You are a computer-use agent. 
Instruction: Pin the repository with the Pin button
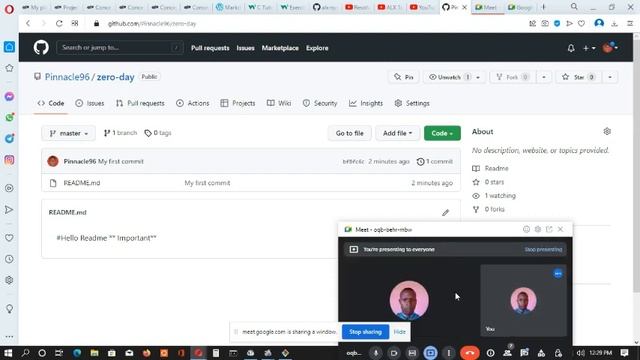tap(404, 77)
